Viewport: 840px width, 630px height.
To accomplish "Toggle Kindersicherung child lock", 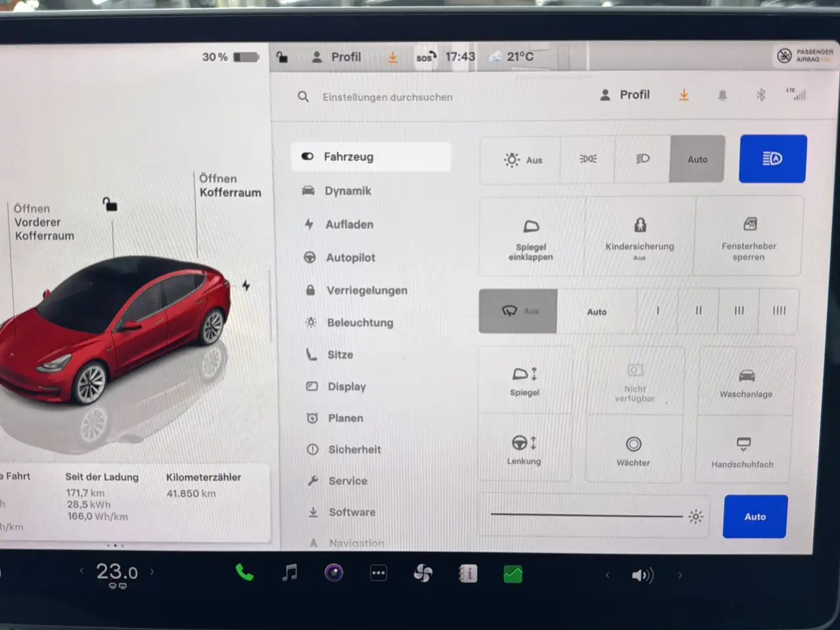I will click(639, 236).
